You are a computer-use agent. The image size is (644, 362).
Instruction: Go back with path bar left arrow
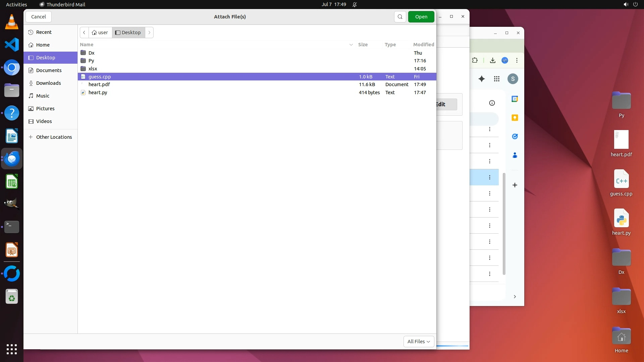[84, 33]
